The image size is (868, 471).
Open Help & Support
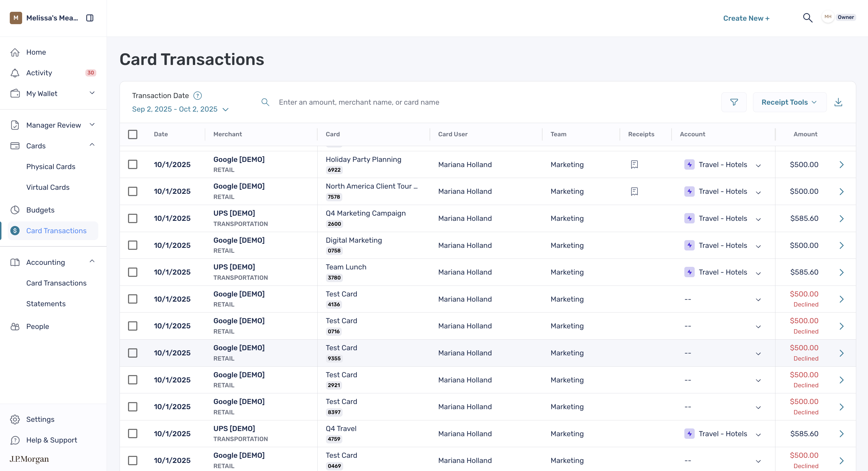(x=51, y=440)
